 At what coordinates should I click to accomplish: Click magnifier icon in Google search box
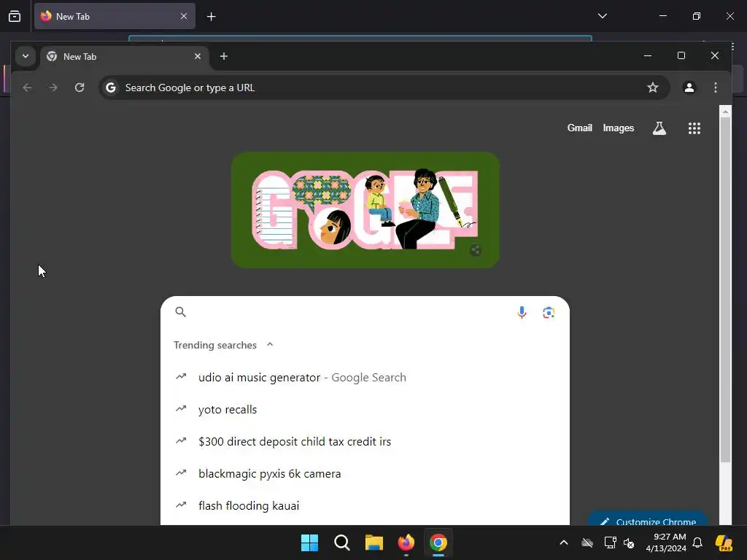click(181, 312)
